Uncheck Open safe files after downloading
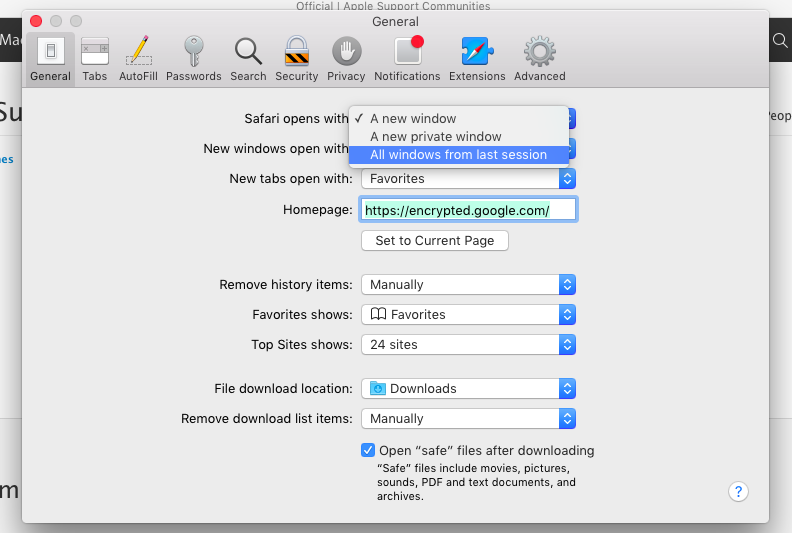This screenshot has width=792, height=533. [368, 450]
